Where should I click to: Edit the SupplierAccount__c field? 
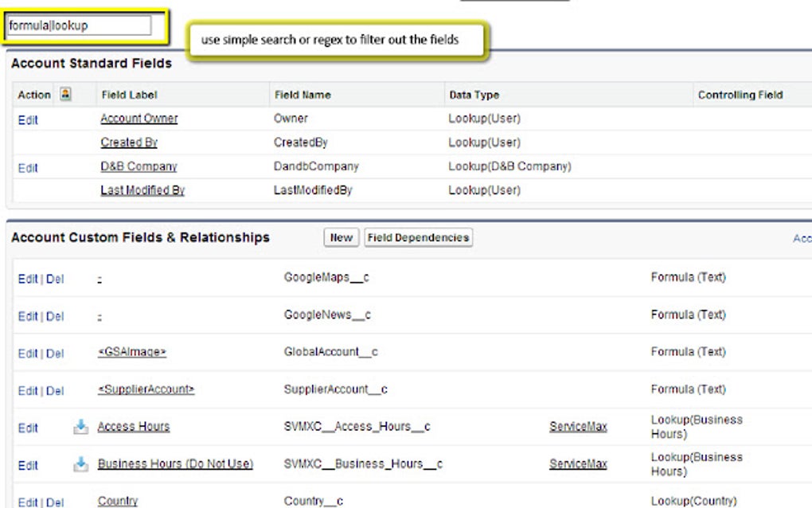[x=28, y=391]
